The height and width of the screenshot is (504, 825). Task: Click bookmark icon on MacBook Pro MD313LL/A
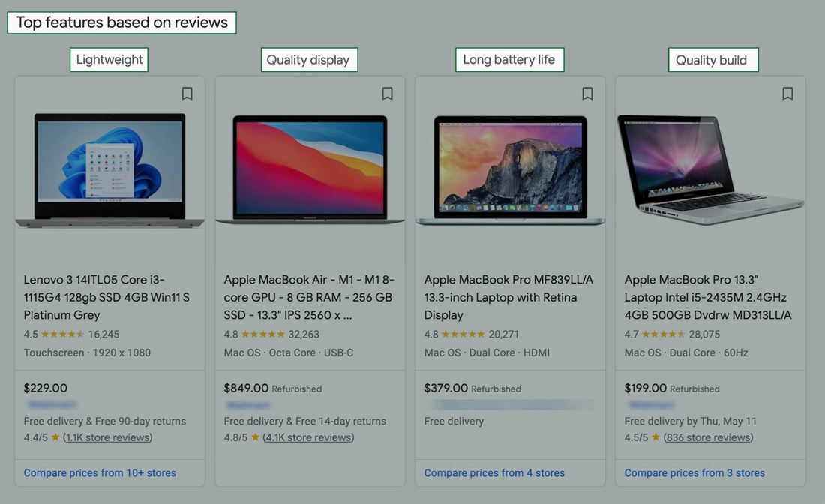787,94
